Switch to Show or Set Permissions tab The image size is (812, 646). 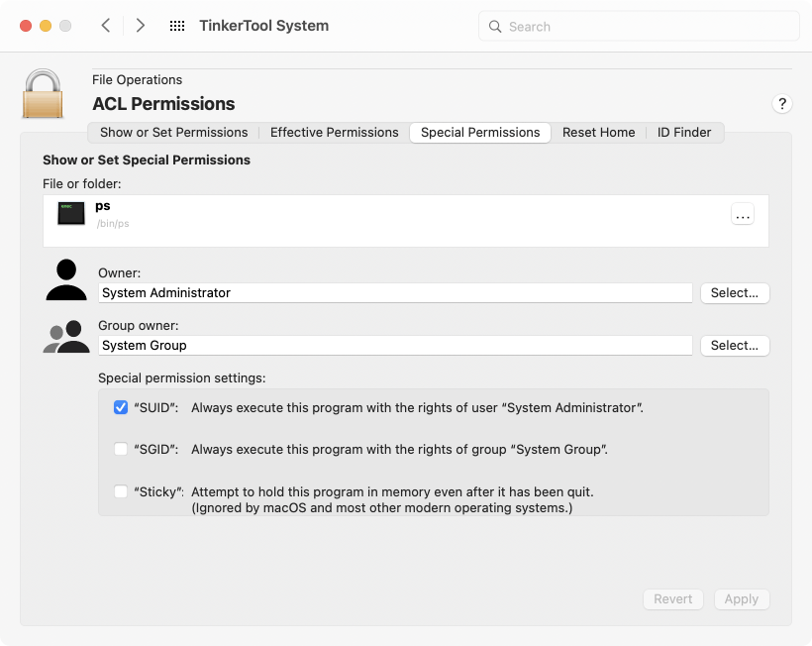(x=174, y=133)
